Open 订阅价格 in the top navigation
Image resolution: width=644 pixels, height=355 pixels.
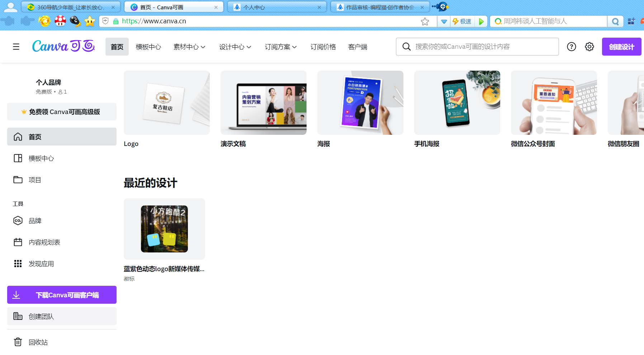(x=323, y=47)
